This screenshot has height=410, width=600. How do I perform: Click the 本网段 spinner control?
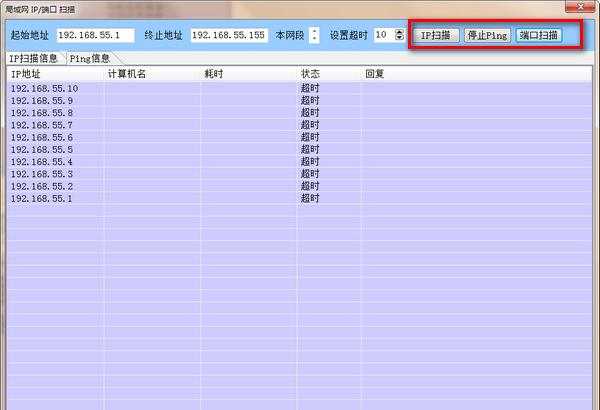[314, 35]
